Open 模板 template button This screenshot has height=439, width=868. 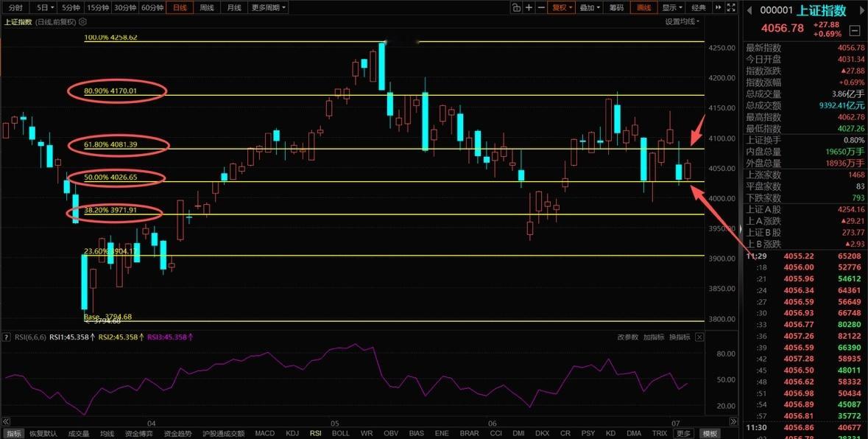tap(710, 433)
